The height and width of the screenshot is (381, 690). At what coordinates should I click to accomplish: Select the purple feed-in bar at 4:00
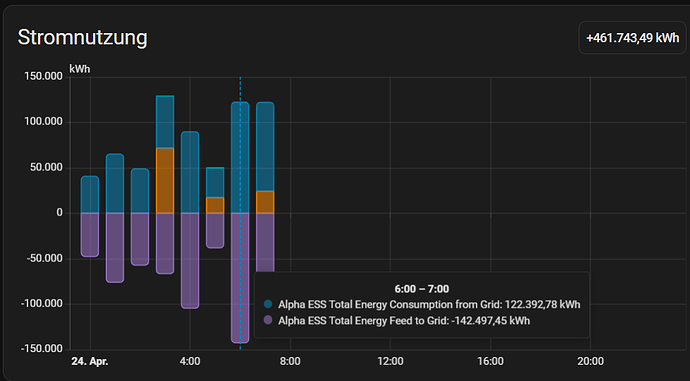190,261
